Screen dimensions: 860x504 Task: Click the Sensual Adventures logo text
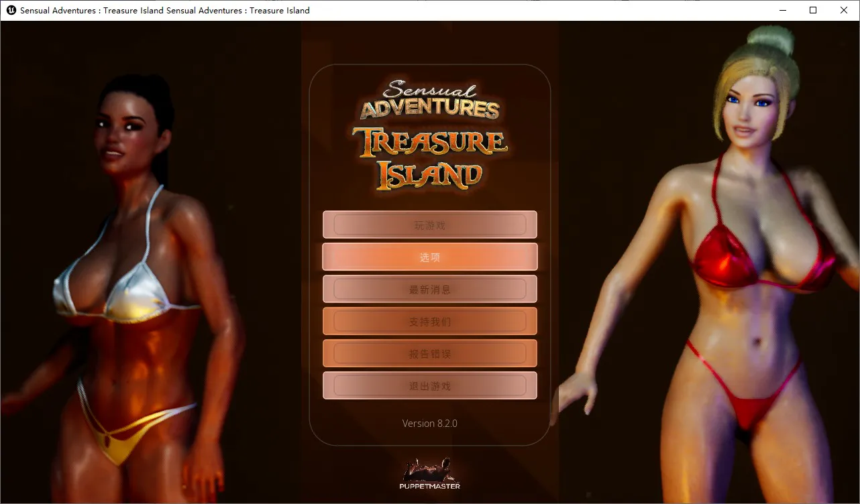(429, 101)
